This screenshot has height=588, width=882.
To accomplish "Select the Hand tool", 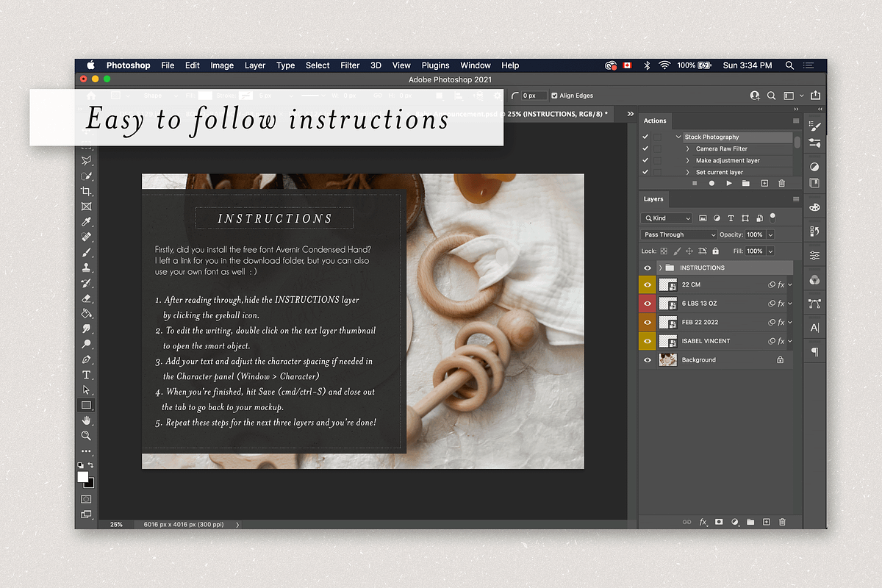I will (86, 420).
